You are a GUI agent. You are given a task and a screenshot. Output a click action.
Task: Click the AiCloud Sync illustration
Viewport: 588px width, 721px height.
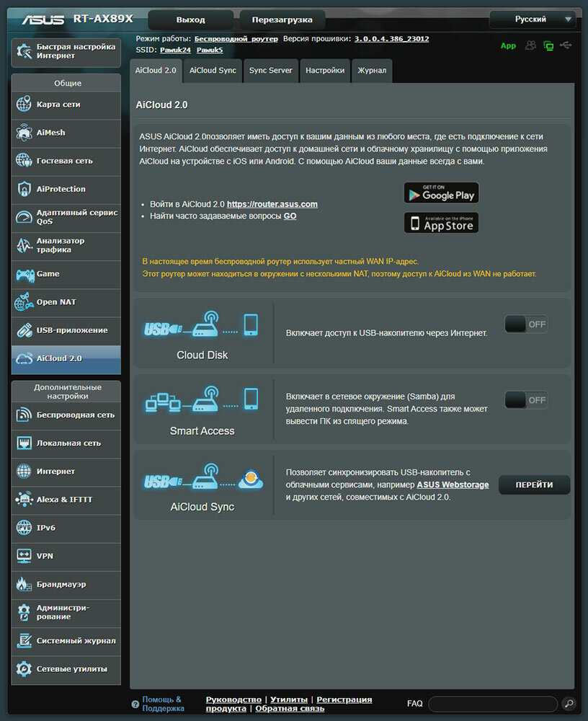(203, 477)
